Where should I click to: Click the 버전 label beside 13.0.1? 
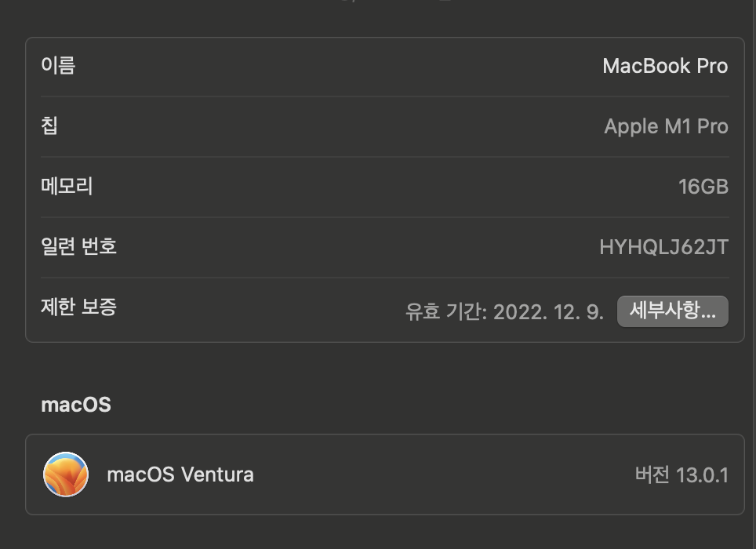tap(652, 474)
